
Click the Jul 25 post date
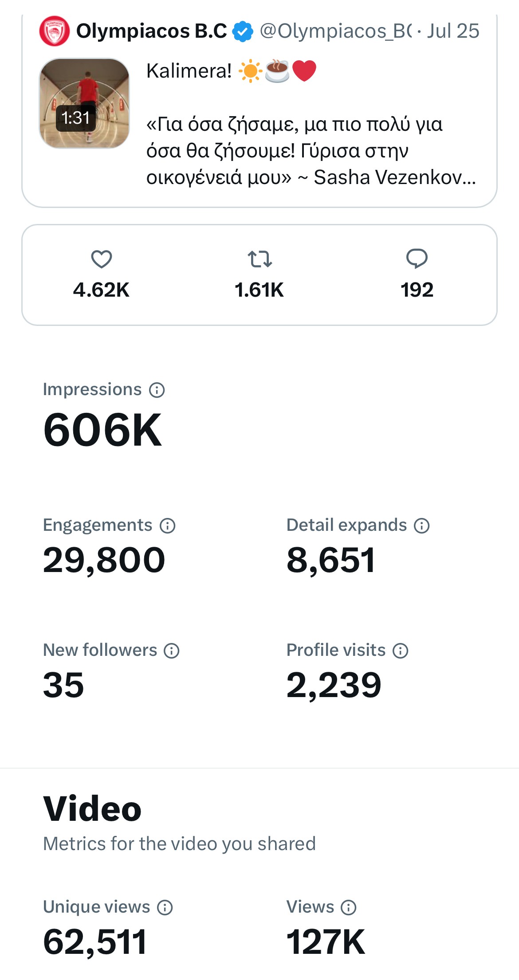pyautogui.click(x=453, y=31)
